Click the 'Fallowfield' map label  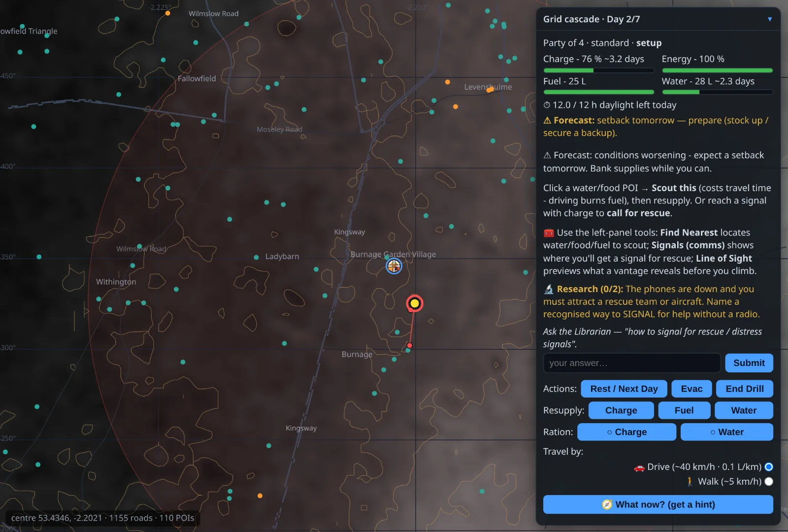pyautogui.click(x=197, y=78)
